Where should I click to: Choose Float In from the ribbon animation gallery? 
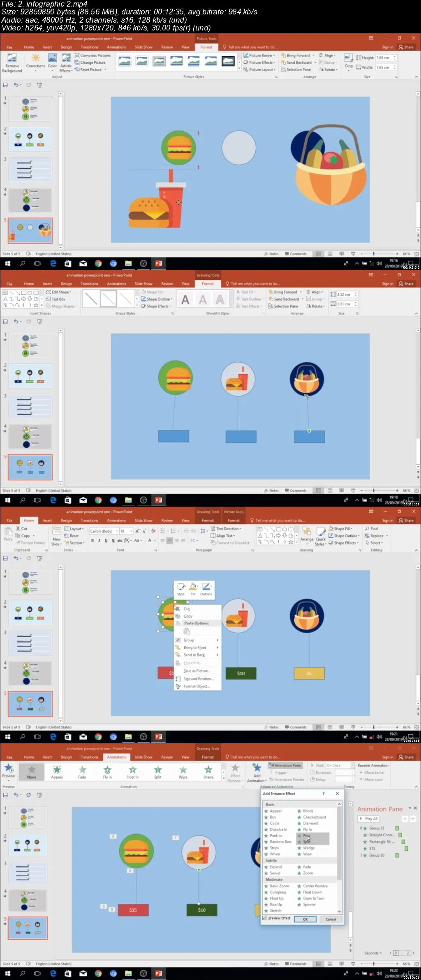[x=132, y=772]
